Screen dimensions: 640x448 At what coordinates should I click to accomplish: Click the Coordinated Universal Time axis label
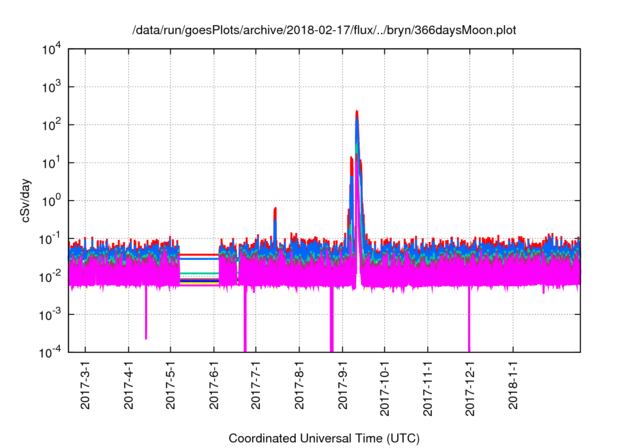pyautogui.click(x=324, y=438)
